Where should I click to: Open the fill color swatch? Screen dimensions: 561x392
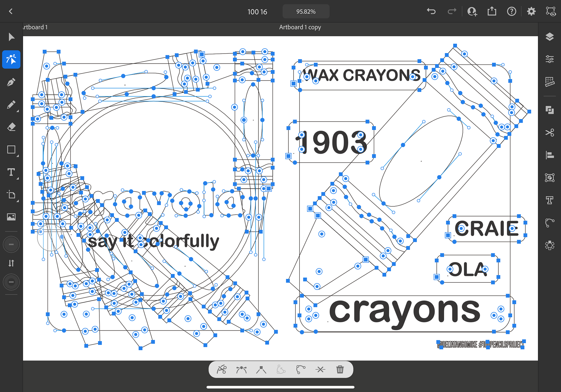coord(11,244)
